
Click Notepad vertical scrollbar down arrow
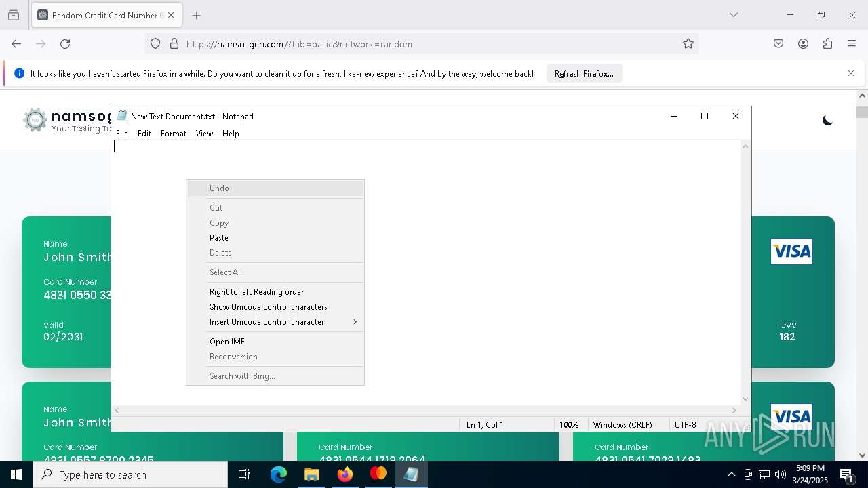pos(745,399)
